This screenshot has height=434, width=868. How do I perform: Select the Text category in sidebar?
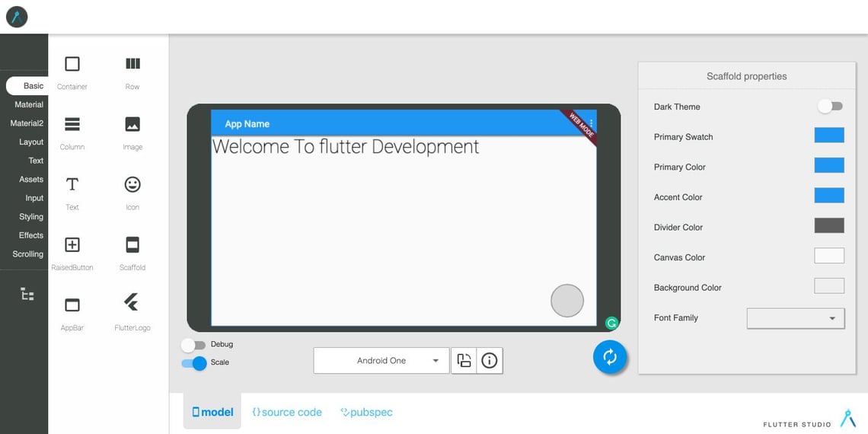click(x=36, y=161)
